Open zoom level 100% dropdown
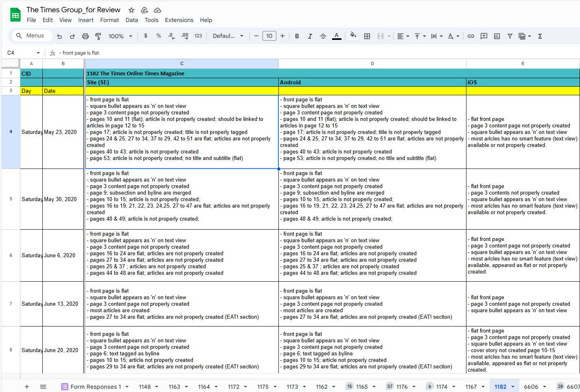This screenshot has width=580, height=392. [x=120, y=36]
